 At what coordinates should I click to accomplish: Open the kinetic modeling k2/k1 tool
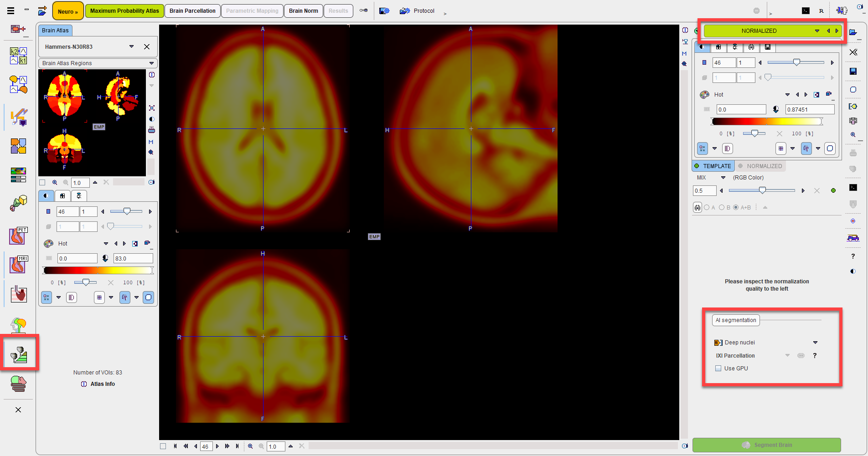point(18,56)
